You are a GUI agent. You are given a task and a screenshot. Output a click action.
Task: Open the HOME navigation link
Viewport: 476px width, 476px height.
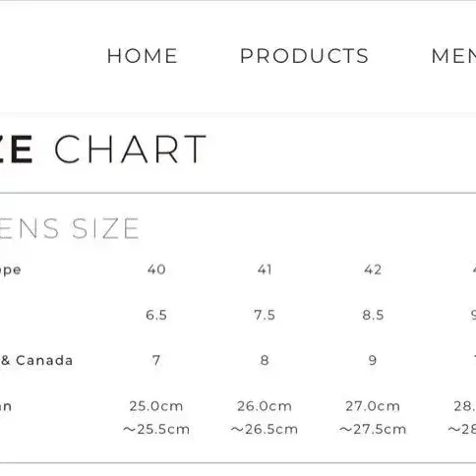pos(143,56)
